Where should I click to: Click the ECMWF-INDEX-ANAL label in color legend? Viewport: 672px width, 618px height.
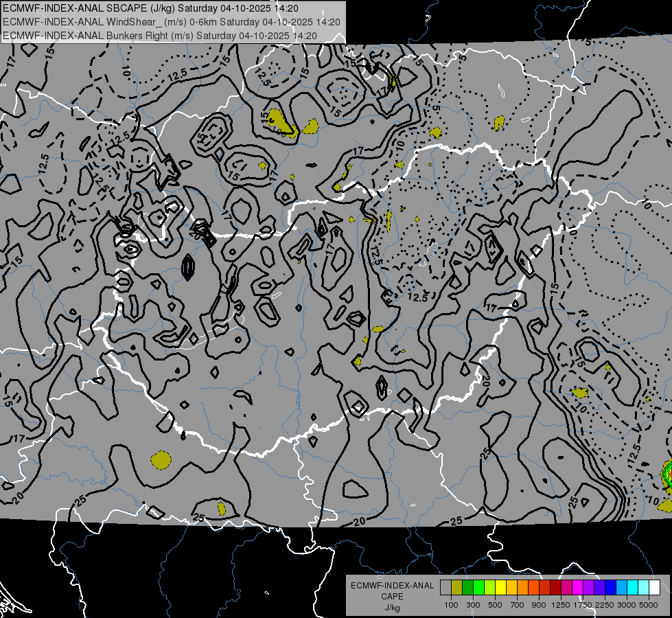(392, 586)
